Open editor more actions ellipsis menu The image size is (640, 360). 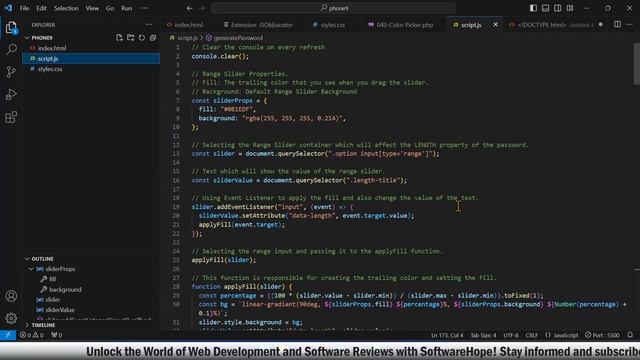[x=630, y=24]
